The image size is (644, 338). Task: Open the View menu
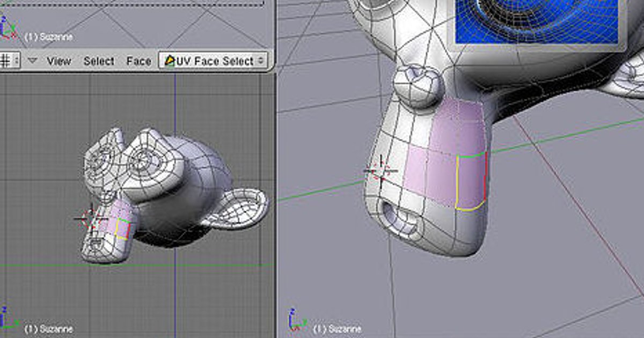[58, 61]
